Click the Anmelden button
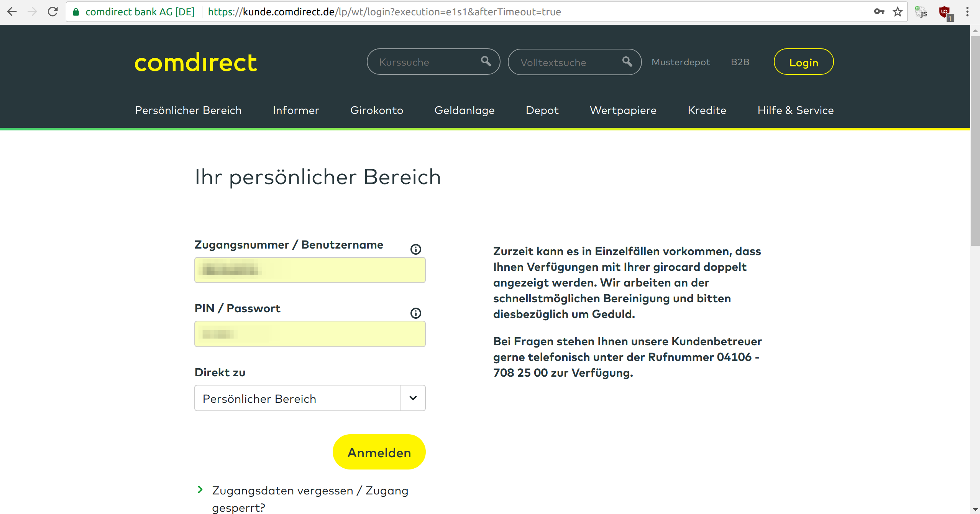 pos(379,452)
